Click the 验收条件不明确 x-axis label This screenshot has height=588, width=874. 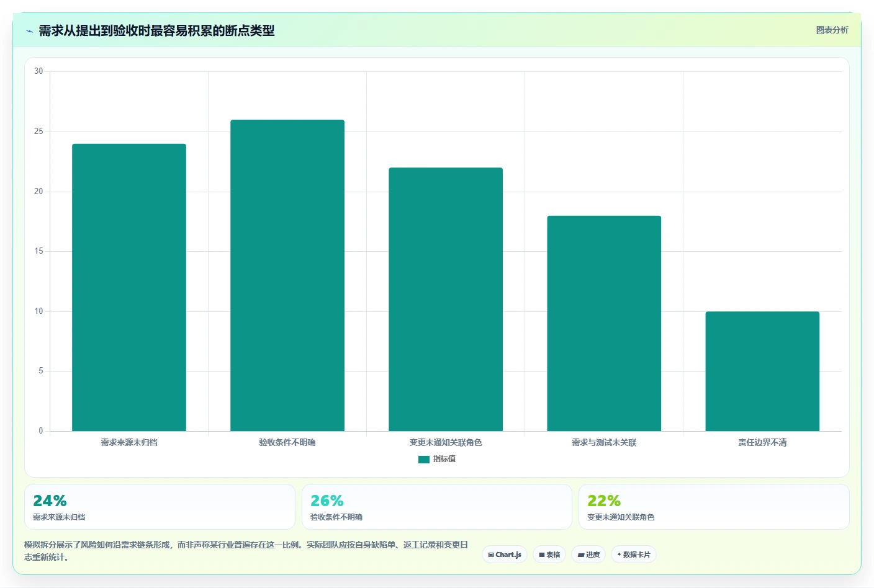287,442
